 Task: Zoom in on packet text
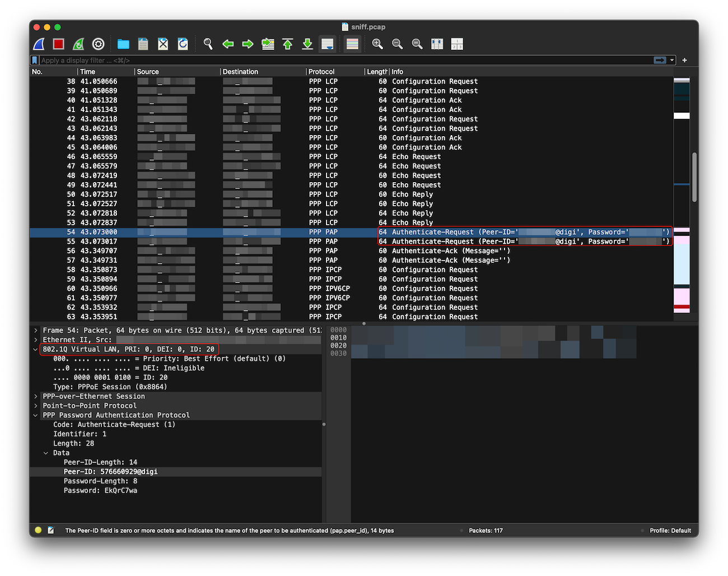pyautogui.click(x=377, y=44)
